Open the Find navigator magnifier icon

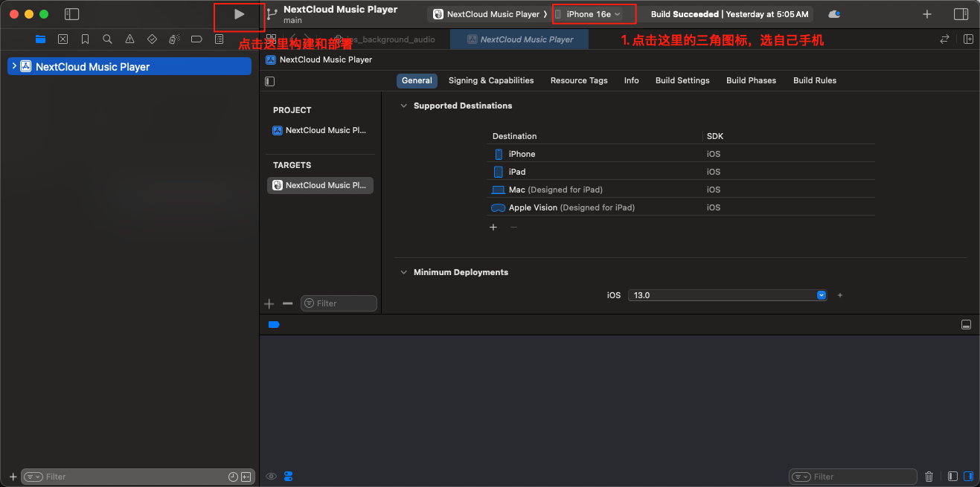click(x=108, y=39)
